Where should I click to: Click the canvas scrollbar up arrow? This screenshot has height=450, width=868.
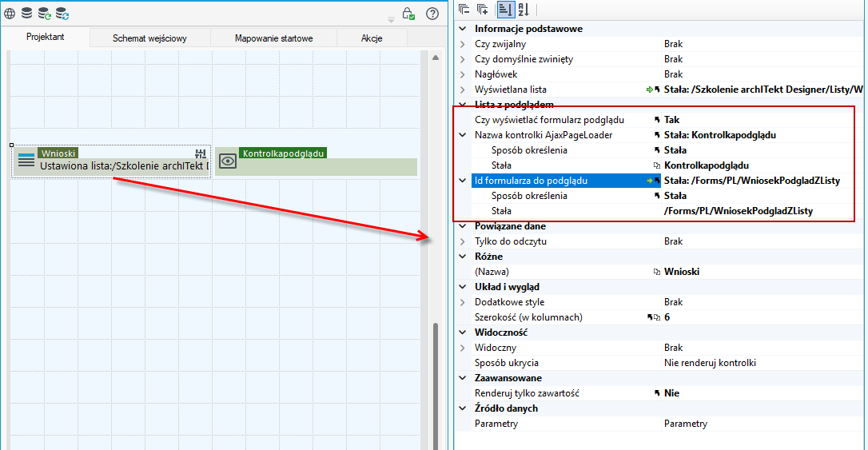[x=436, y=58]
